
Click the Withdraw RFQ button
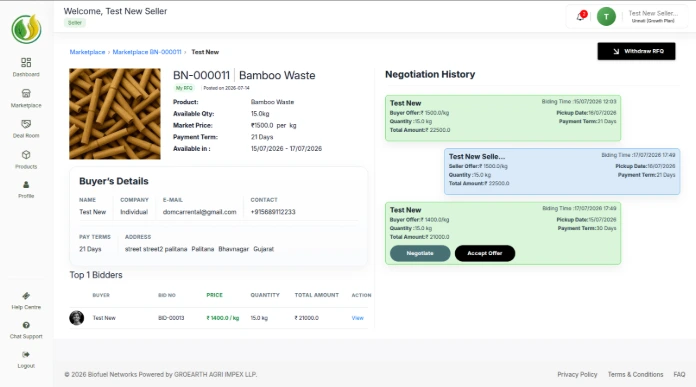pyautogui.click(x=636, y=51)
